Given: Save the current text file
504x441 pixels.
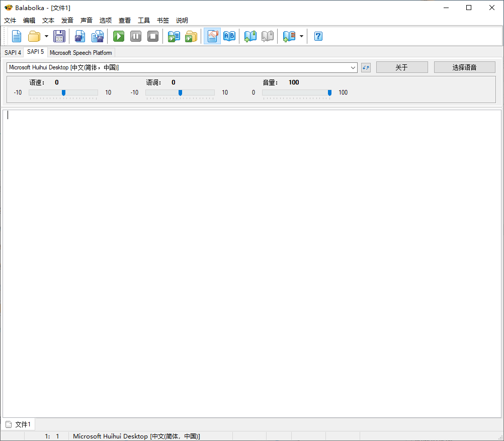Looking at the screenshot, I should pos(59,36).
